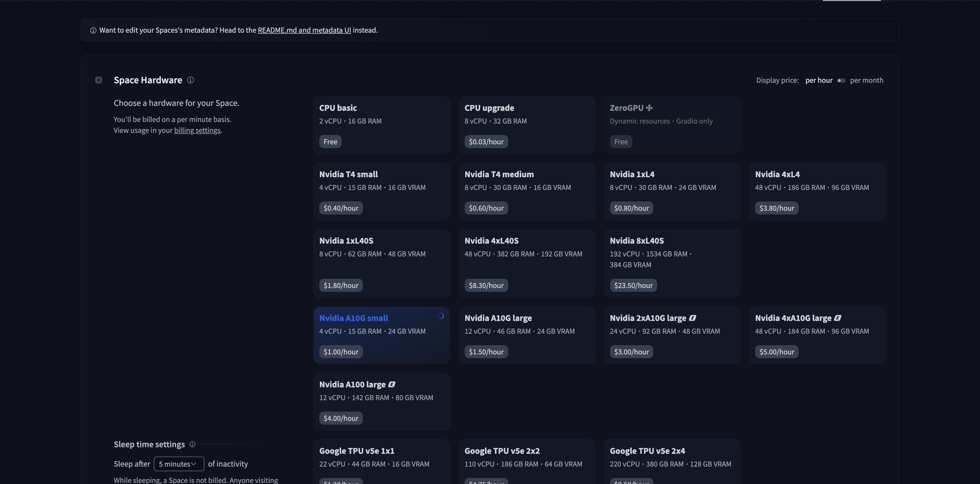The height and width of the screenshot is (484, 980).
Task: Click the $5.00/hour price badge
Action: pyautogui.click(x=777, y=352)
